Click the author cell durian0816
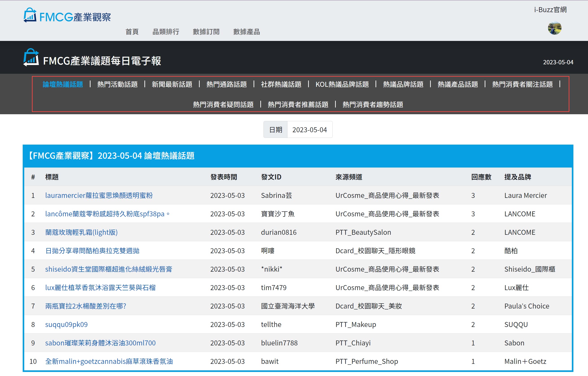 point(279,232)
